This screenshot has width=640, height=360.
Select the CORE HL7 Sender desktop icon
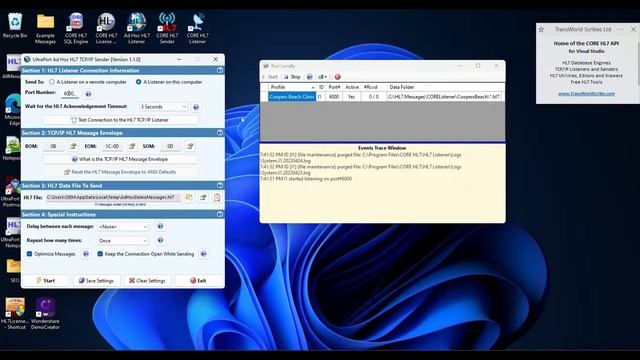(167, 28)
